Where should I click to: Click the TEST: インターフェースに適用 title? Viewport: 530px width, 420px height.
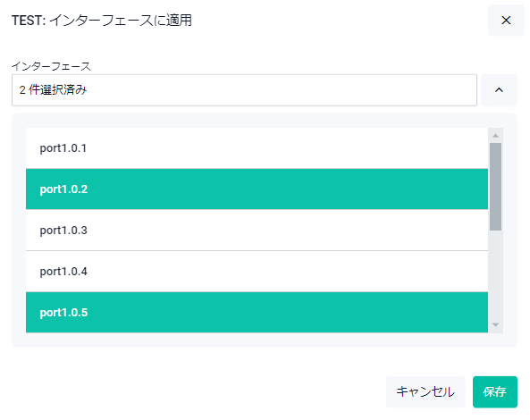pyautogui.click(x=102, y=21)
